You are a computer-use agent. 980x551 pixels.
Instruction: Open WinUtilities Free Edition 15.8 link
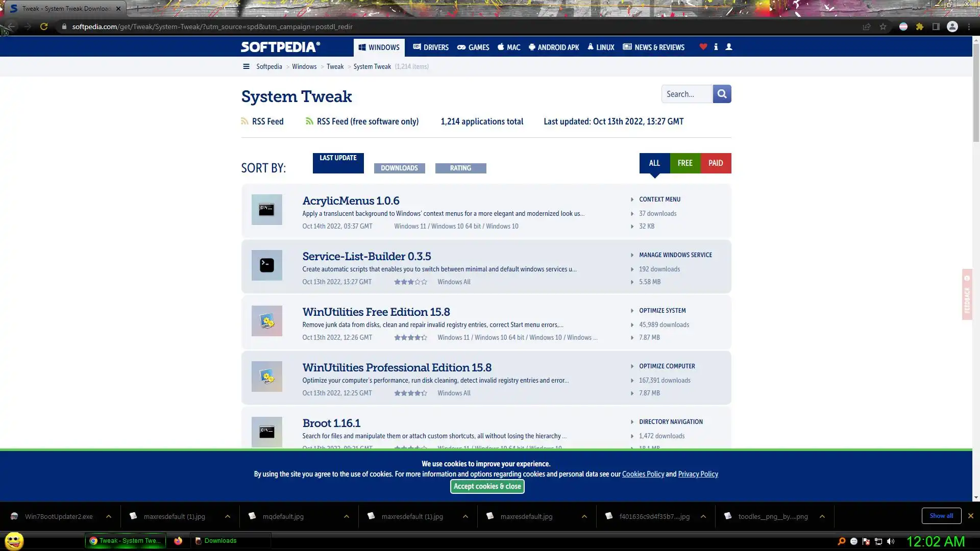tap(376, 312)
